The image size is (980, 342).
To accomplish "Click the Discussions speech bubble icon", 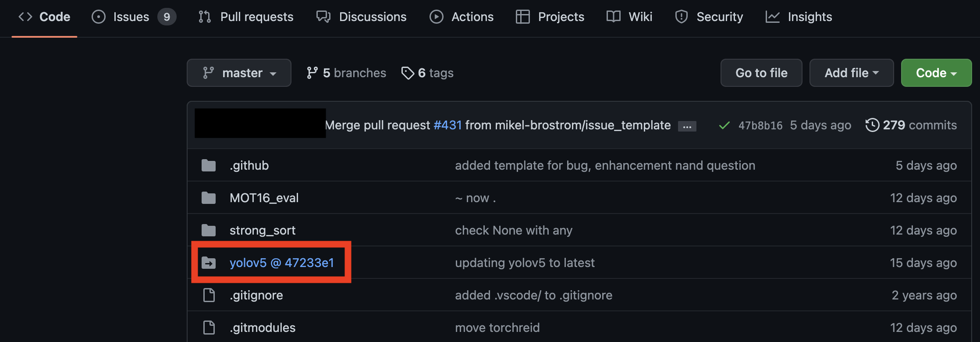I will tap(323, 16).
